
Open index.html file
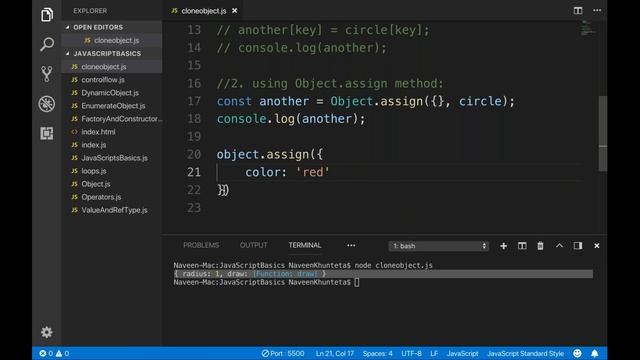pos(112,132)
